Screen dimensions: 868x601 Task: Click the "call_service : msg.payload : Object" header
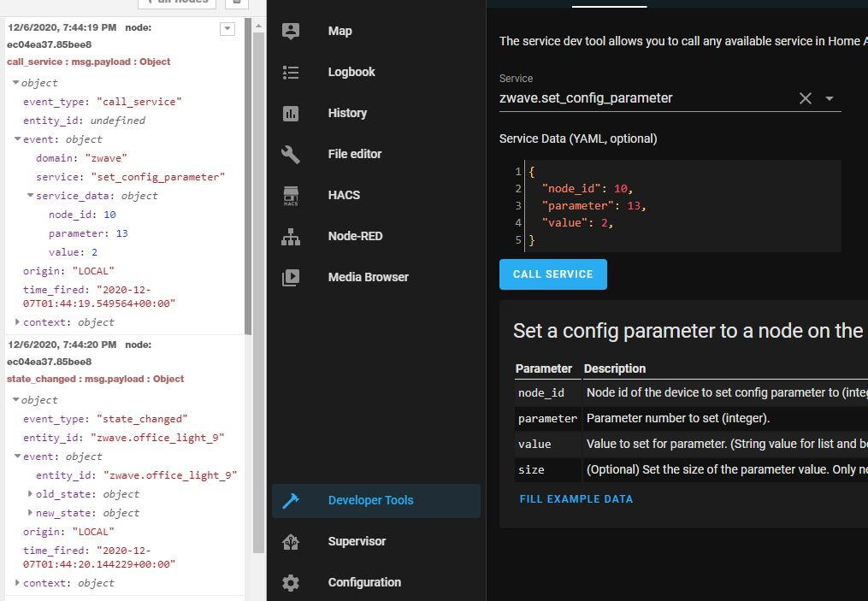[x=89, y=62]
